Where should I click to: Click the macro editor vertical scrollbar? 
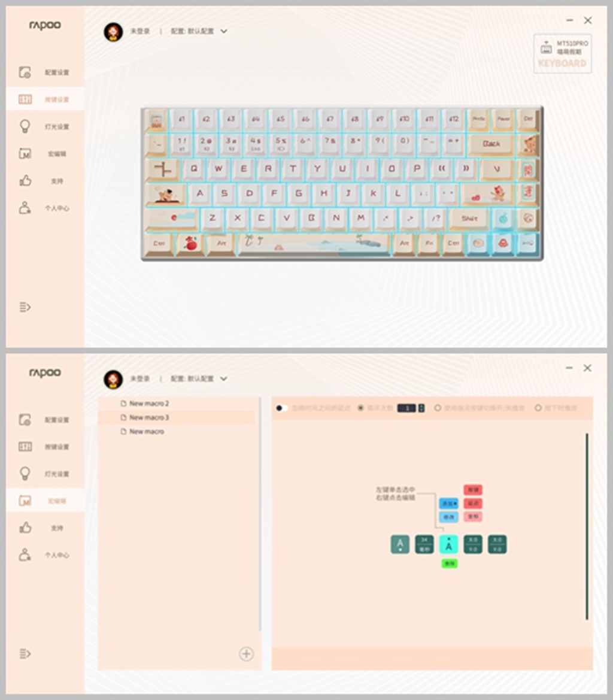587,527
